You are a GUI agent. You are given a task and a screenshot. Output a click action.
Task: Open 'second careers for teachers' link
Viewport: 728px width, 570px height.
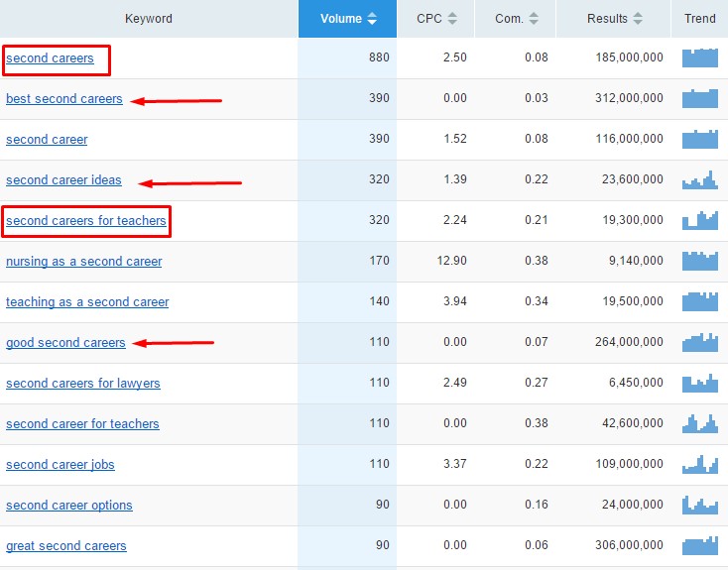coord(86,220)
